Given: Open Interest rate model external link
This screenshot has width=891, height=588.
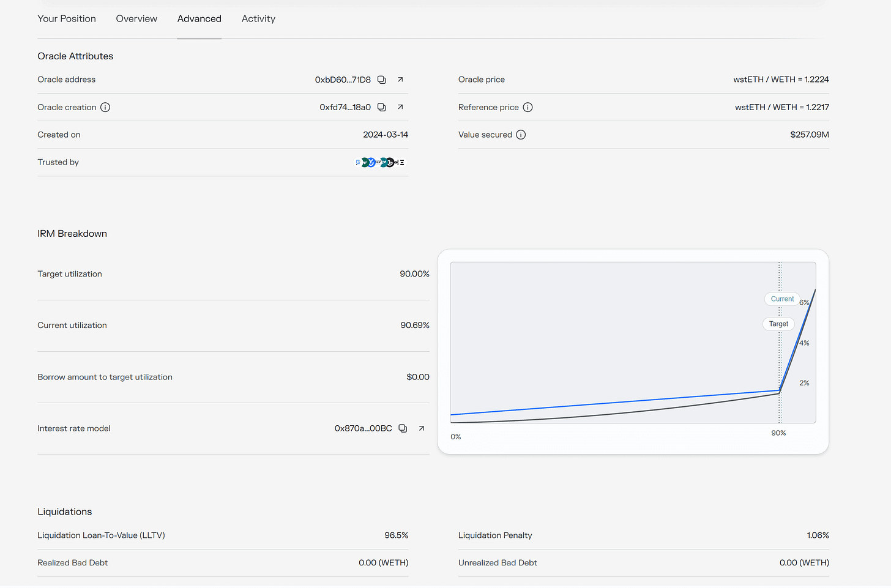Looking at the screenshot, I should tap(422, 428).
